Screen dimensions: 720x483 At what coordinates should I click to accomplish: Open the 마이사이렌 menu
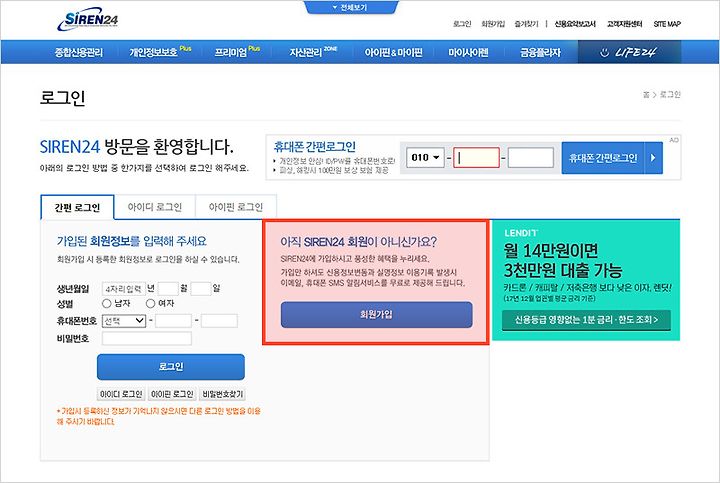tap(468, 52)
